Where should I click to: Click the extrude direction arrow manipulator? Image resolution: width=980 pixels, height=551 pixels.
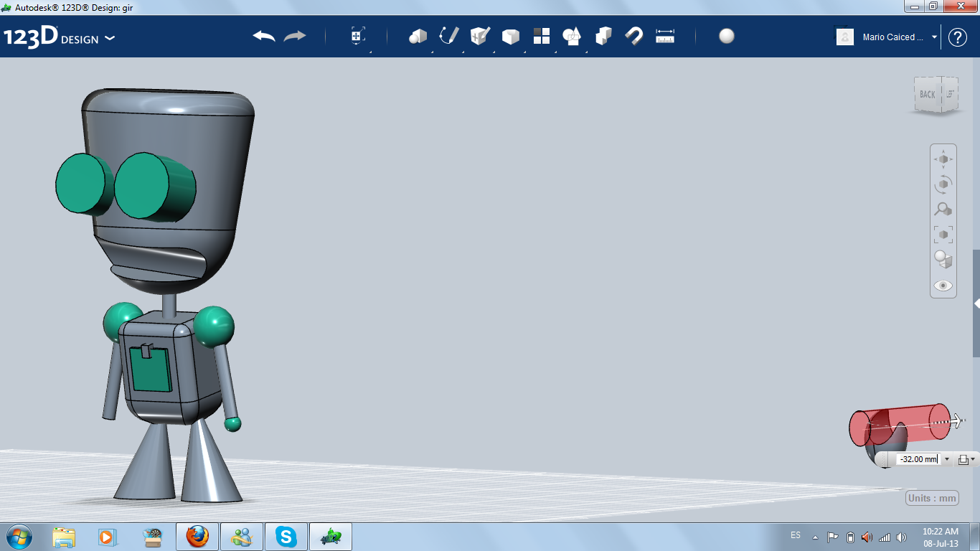(956, 420)
